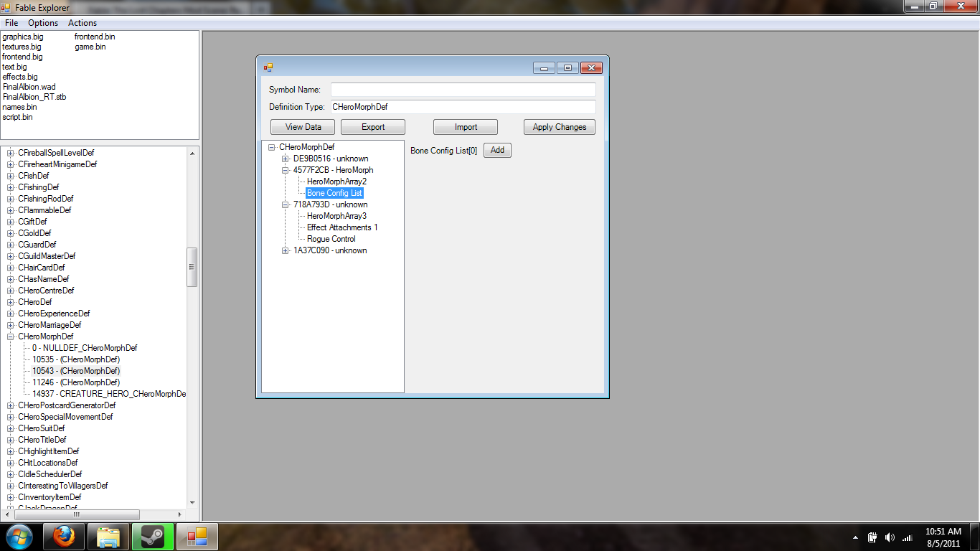Click the View Data button
Screen dimensions: 980x551
(x=303, y=127)
